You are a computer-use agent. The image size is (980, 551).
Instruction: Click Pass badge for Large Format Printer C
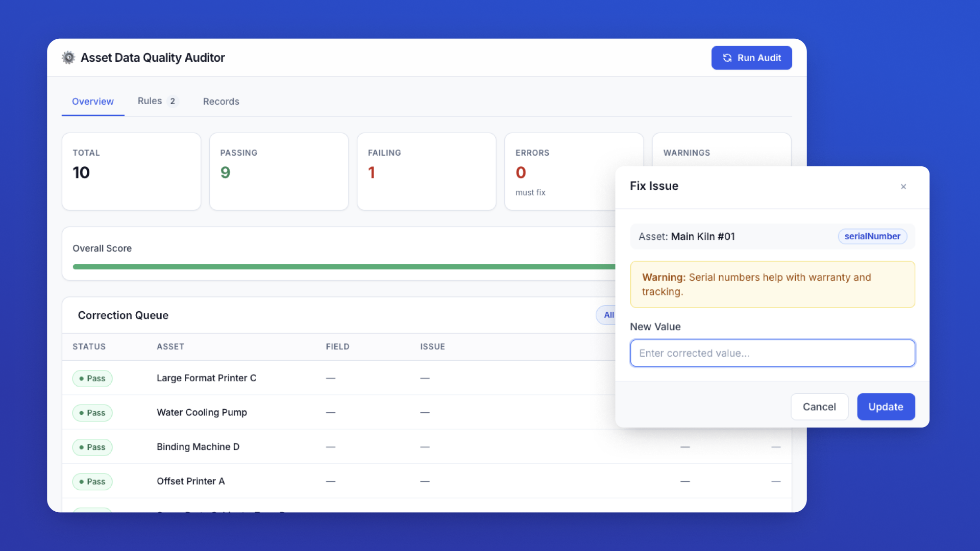[x=92, y=379]
